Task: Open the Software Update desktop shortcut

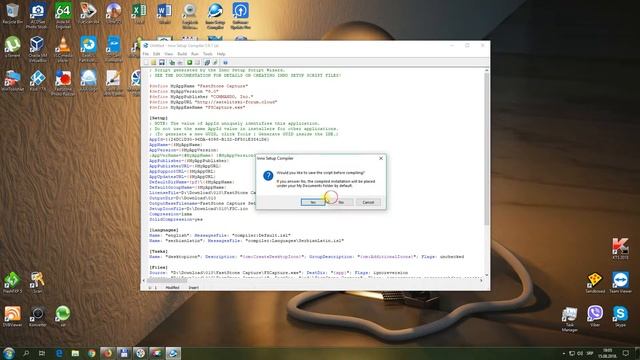Action: 240,16
